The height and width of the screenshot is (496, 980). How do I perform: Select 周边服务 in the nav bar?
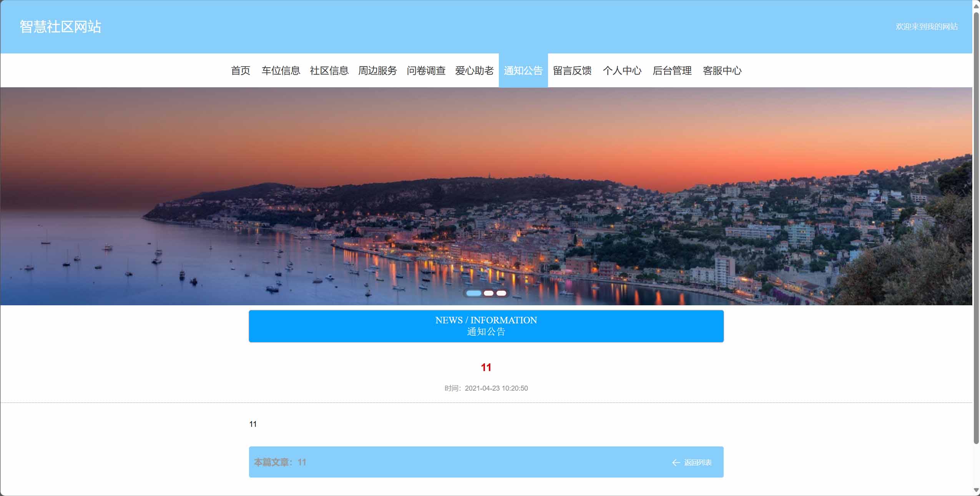[x=377, y=70]
